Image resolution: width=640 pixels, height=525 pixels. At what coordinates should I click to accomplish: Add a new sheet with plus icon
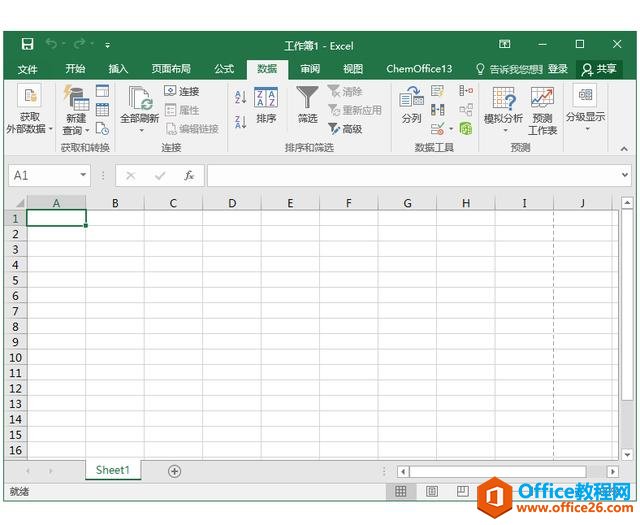(x=174, y=471)
